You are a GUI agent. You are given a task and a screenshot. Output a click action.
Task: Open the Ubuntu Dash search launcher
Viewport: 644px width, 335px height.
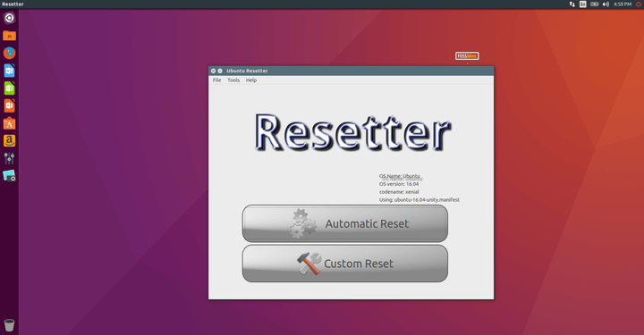9,18
